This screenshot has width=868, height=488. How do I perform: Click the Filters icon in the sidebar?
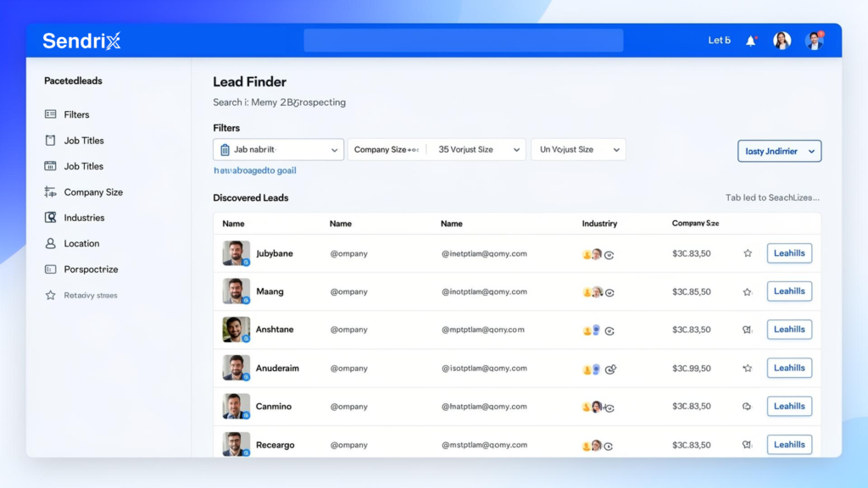50,114
